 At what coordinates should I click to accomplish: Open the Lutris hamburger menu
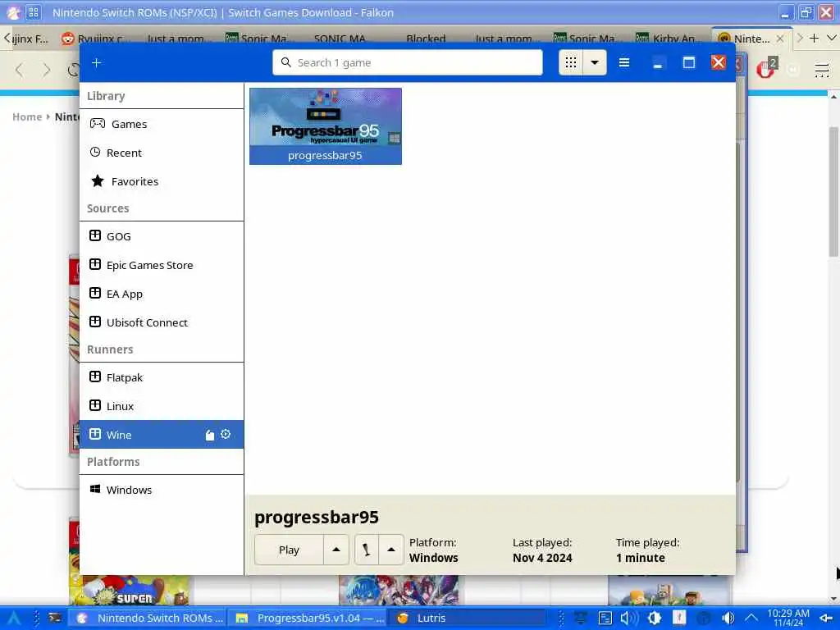(624, 62)
